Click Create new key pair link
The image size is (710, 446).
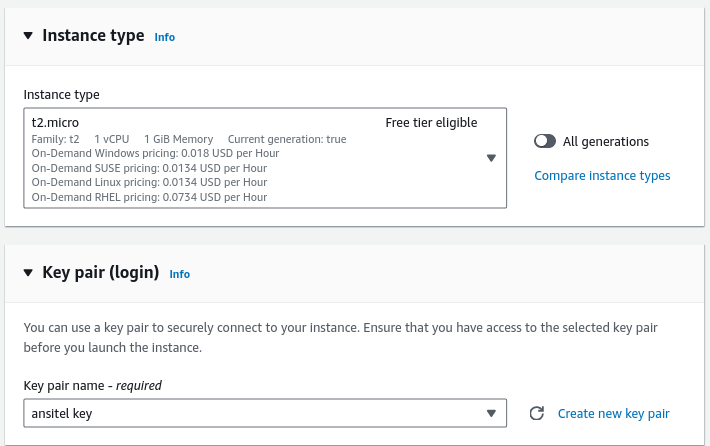pyautogui.click(x=613, y=413)
